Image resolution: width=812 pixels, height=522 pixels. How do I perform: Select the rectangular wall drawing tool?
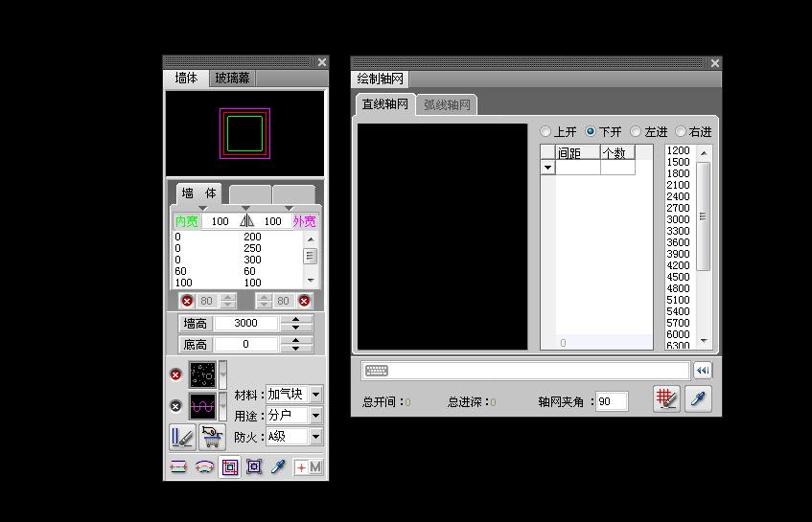pyautogui.click(x=229, y=467)
